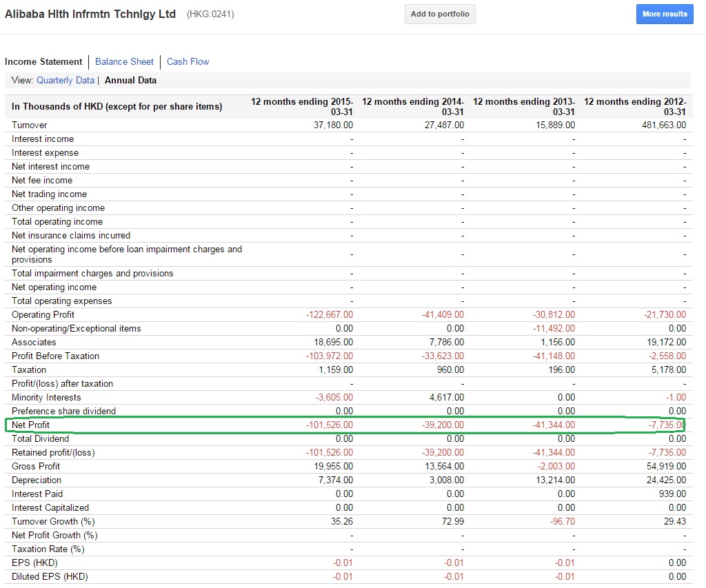This screenshot has height=588, width=706.
Task: Open the Cash Flow tab
Action: tap(188, 61)
